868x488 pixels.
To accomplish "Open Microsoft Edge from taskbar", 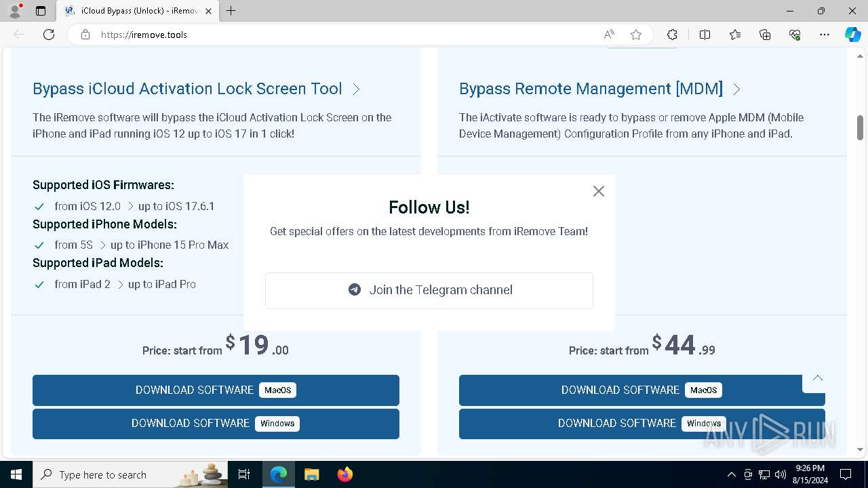I will (279, 474).
